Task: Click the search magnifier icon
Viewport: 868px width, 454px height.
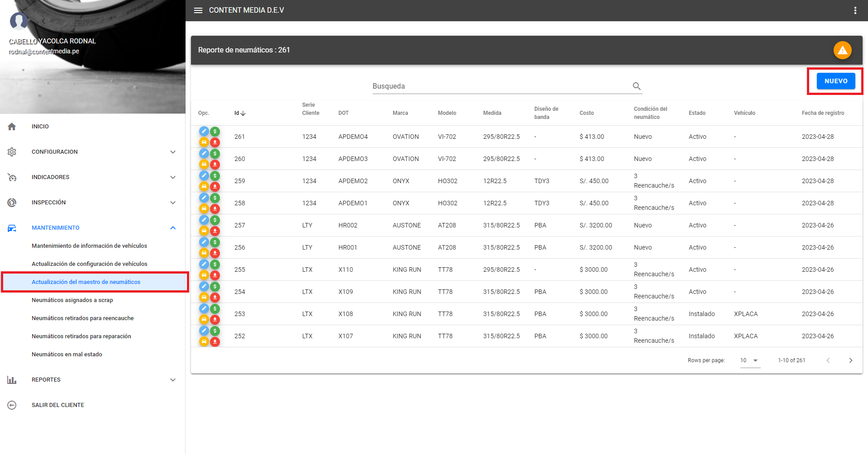Action: click(x=636, y=86)
